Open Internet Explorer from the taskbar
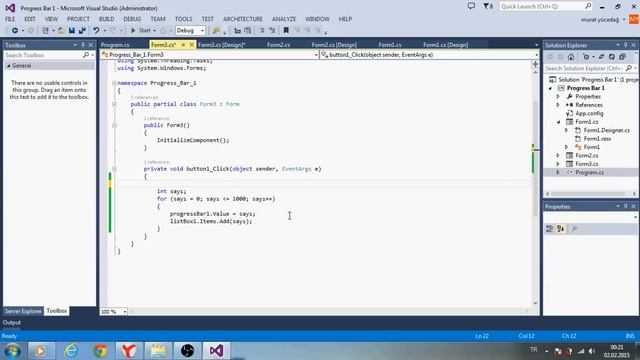This screenshot has width=640, height=360. [x=71, y=351]
